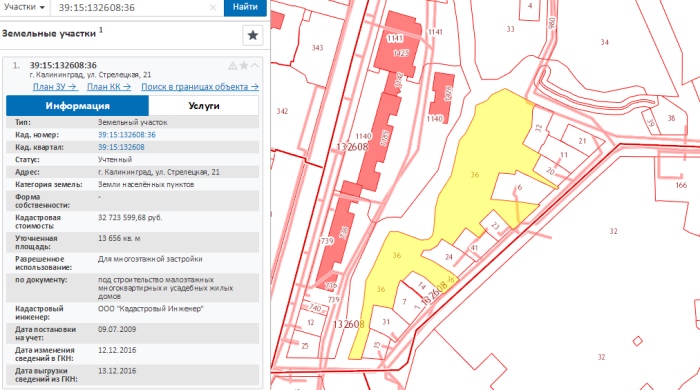Click the star favorites button in header
Screen dimensions: 700x390
pyautogui.click(x=253, y=35)
